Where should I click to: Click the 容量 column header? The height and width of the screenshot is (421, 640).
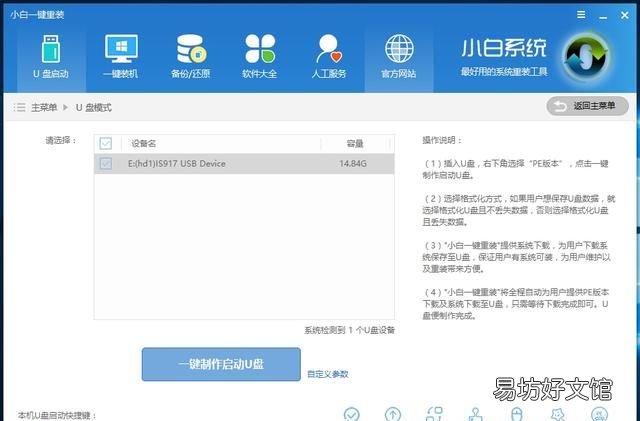[355, 143]
